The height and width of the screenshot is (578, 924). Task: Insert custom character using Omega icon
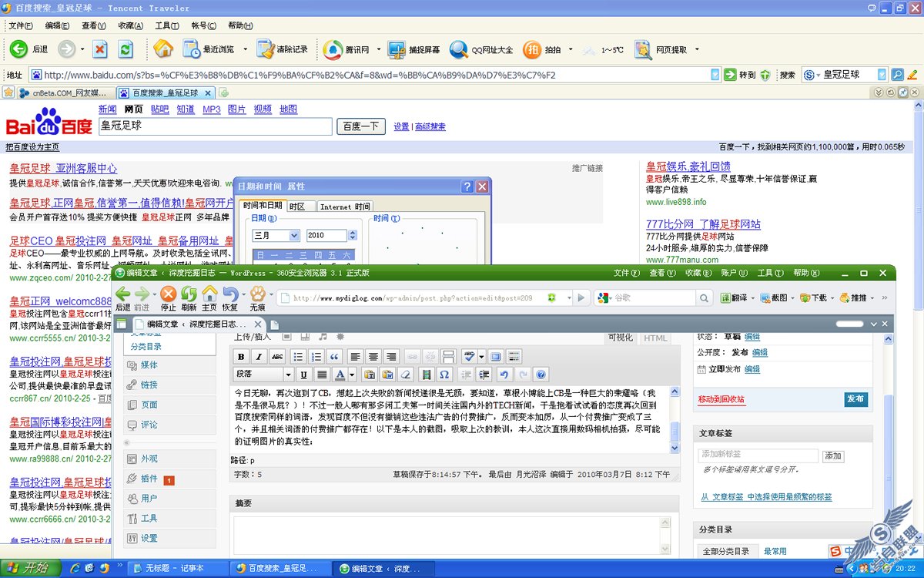(x=444, y=375)
